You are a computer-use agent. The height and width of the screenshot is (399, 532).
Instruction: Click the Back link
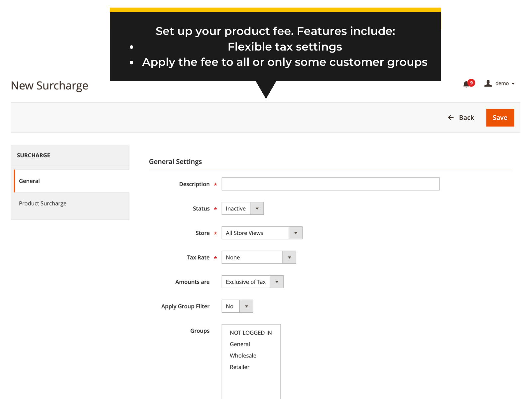pos(466,117)
